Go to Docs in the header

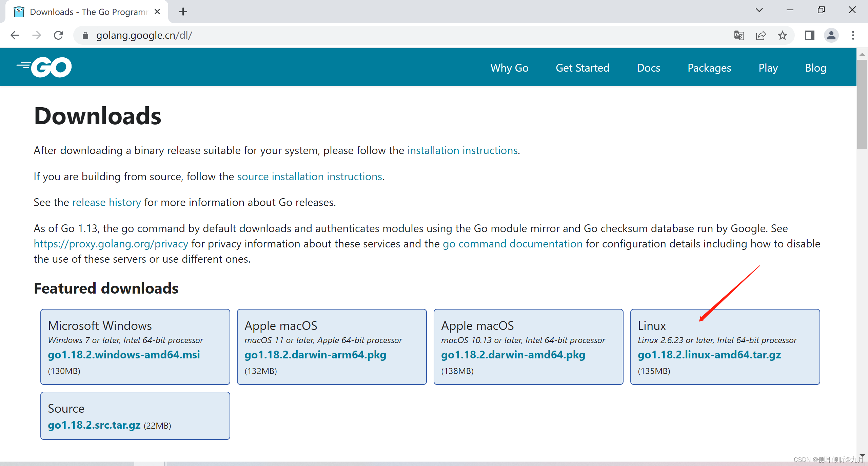click(648, 68)
